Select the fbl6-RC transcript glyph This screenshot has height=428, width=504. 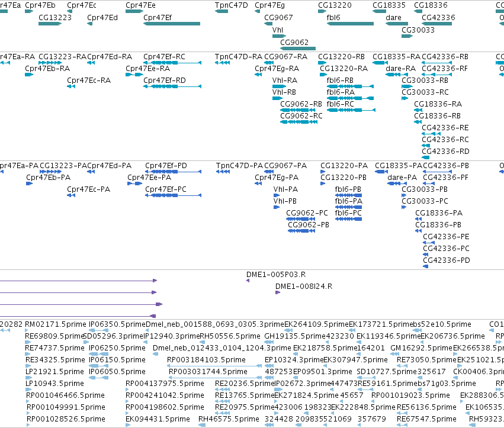(x=351, y=110)
